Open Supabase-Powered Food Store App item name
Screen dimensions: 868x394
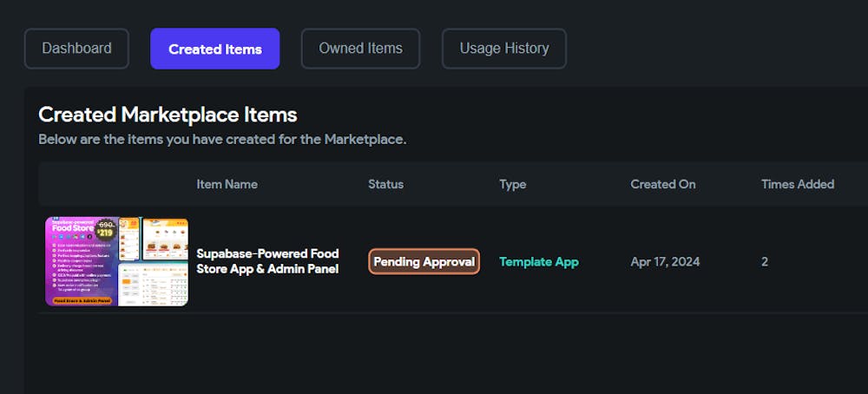(267, 261)
